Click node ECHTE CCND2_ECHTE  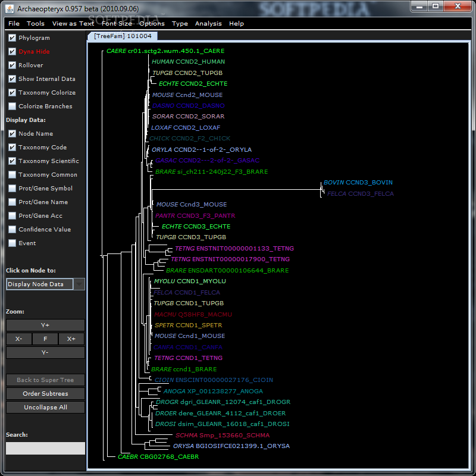pyautogui.click(x=193, y=83)
